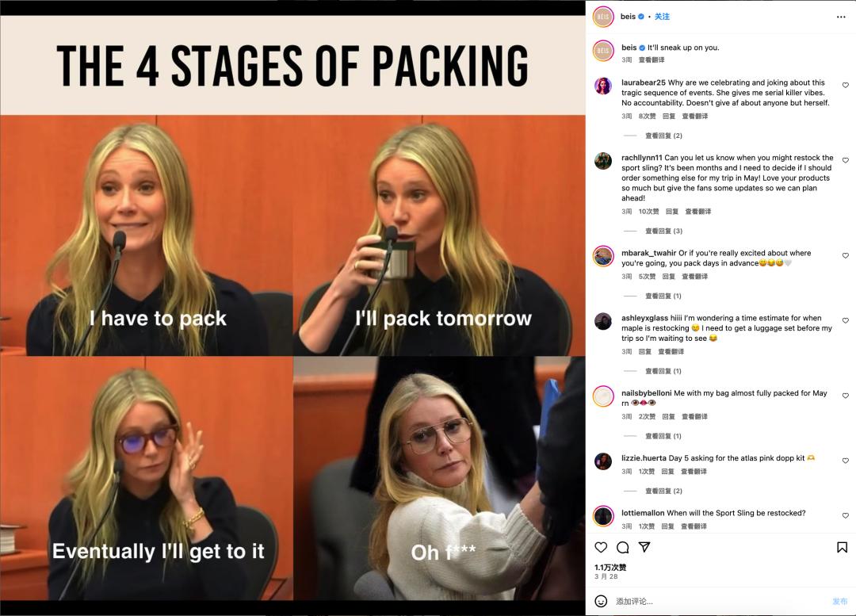Screen dimensions: 856x616
Task: View translation of the beis caption
Action: [652, 60]
